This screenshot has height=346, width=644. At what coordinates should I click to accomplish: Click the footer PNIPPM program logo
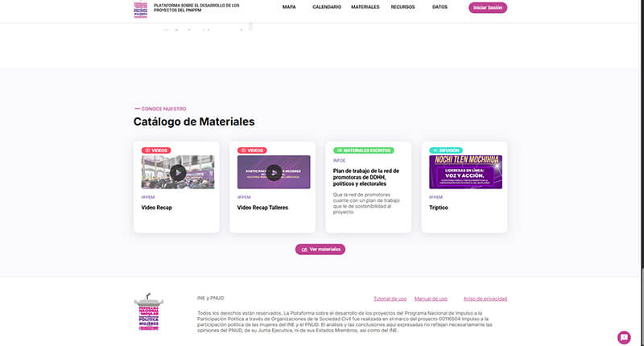tap(148, 311)
